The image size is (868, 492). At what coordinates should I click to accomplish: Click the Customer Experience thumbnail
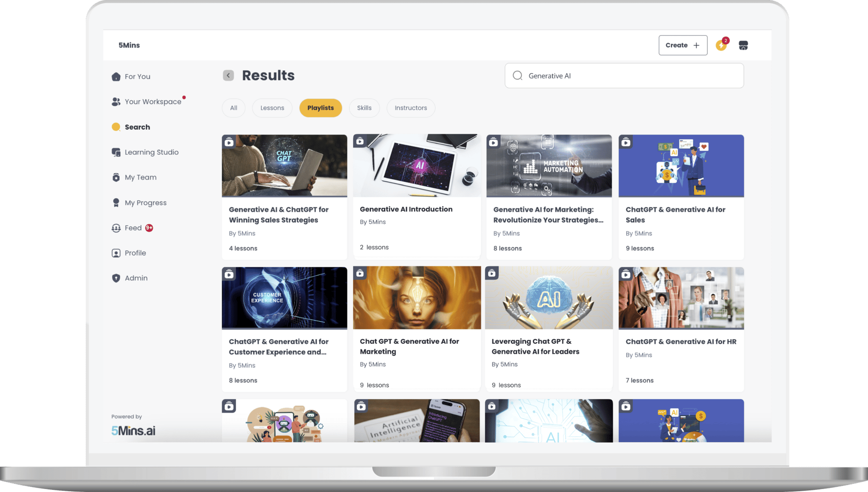click(x=284, y=298)
